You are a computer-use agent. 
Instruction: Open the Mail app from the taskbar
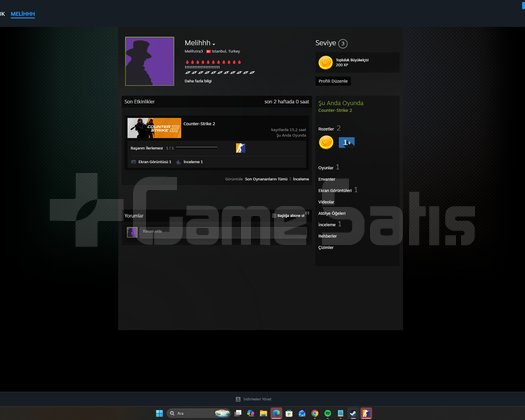pyautogui.click(x=302, y=413)
